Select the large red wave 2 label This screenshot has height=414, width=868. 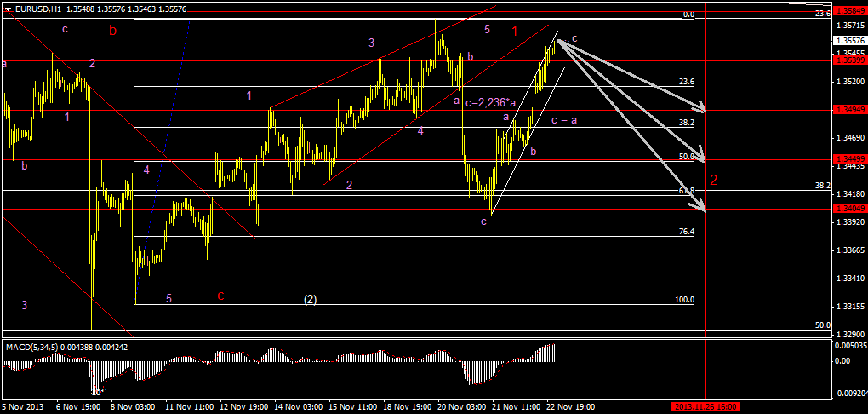click(x=714, y=180)
